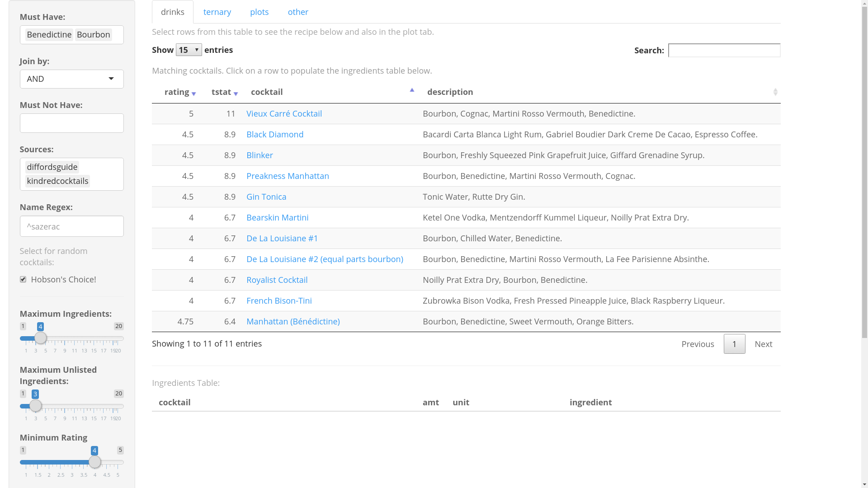Switch to the other tab
868x488 pixels.
click(x=298, y=12)
